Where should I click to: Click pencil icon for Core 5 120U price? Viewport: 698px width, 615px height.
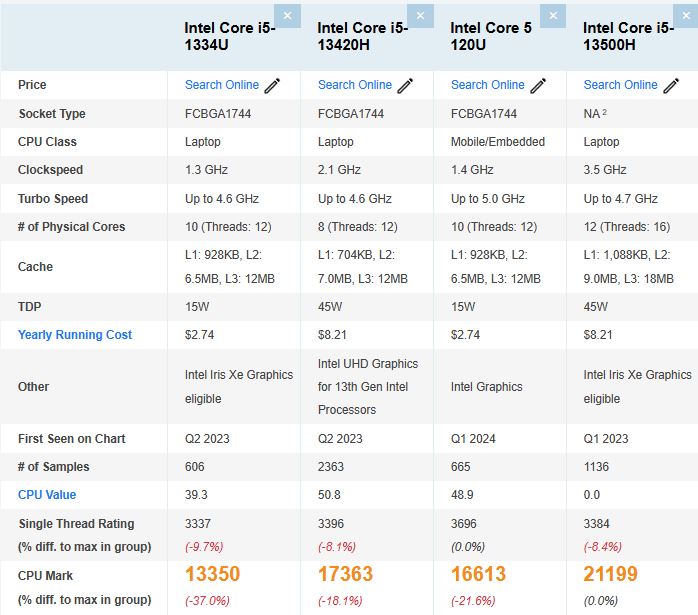[x=538, y=86]
